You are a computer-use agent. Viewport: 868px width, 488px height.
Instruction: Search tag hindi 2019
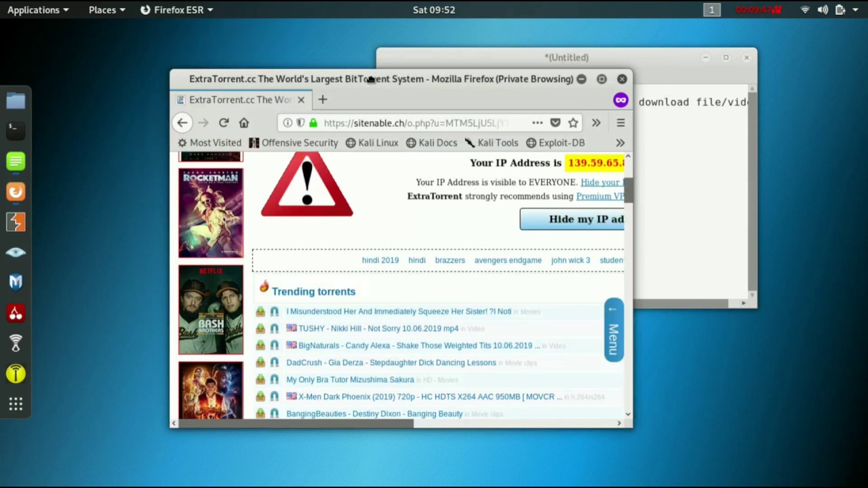click(380, 260)
